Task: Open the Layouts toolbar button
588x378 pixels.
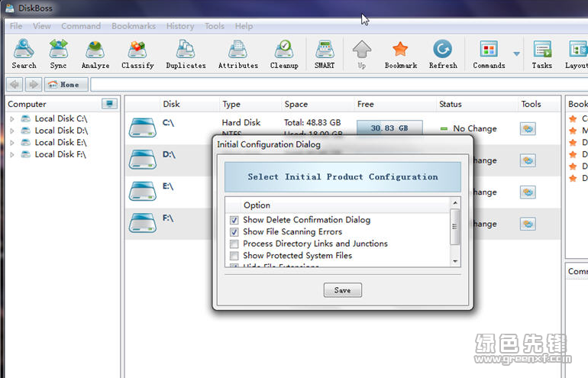Action: 577,54
